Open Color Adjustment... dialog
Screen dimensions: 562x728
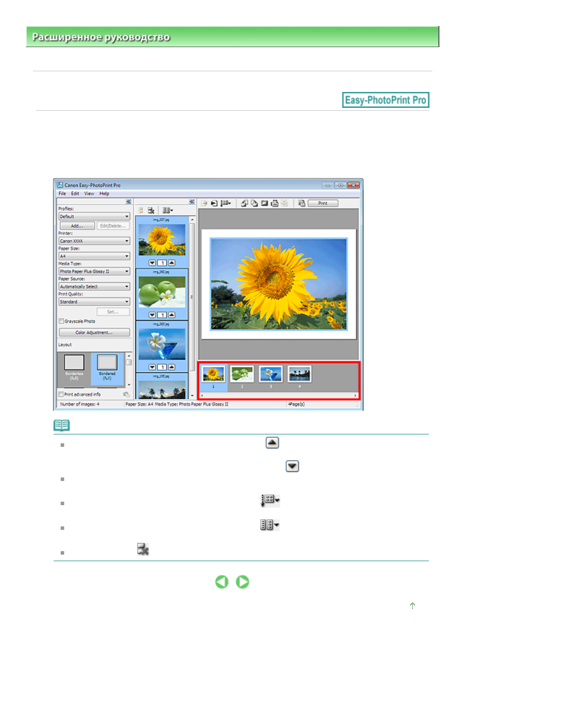click(x=94, y=332)
